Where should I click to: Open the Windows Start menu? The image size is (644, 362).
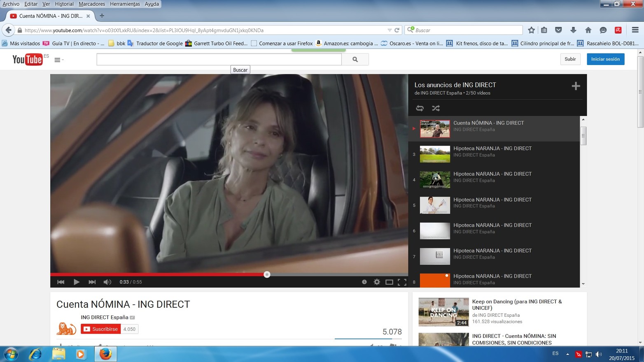coord(11,354)
